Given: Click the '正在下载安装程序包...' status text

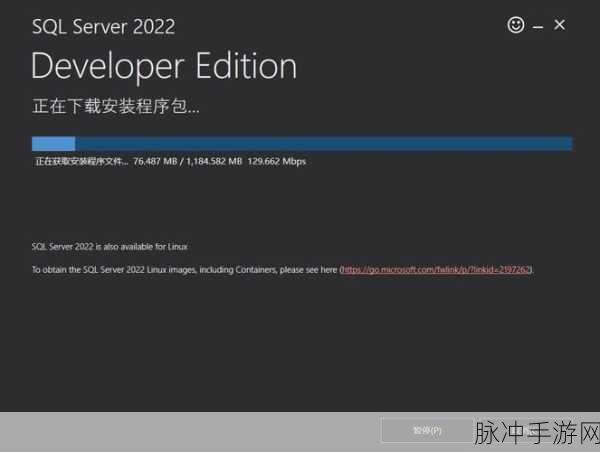Looking at the screenshot, I should (116, 106).
